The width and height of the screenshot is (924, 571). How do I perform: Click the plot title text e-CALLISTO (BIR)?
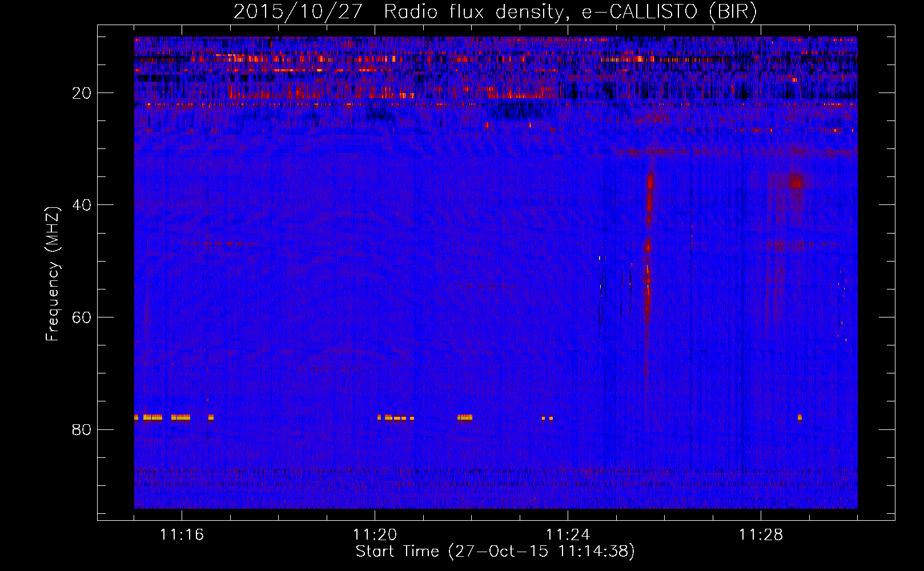tap(669, 12)
